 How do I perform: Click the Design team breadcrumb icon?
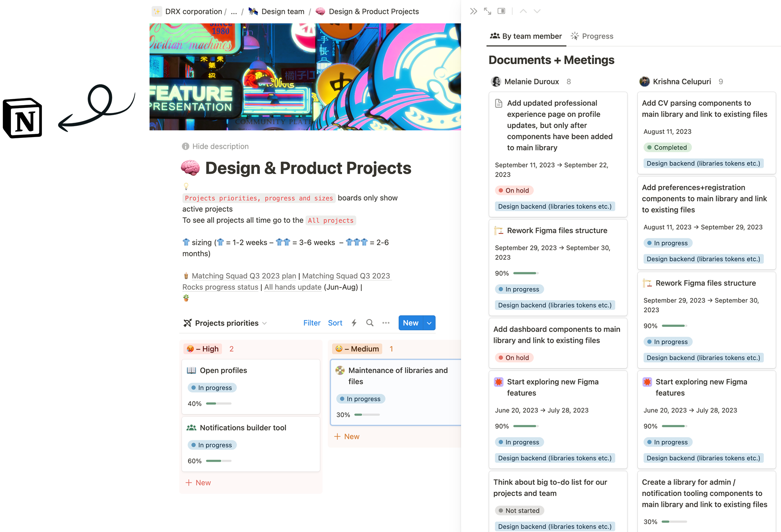pyautogui.click(x=253, y=11)
